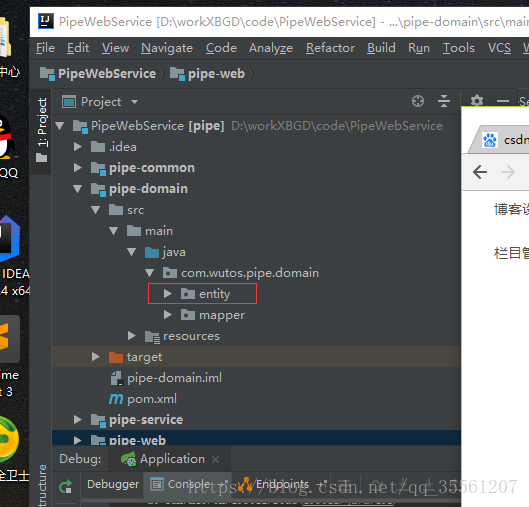
Task: Collapse the com.wutos.pipe.domain package
Action: 149,273
